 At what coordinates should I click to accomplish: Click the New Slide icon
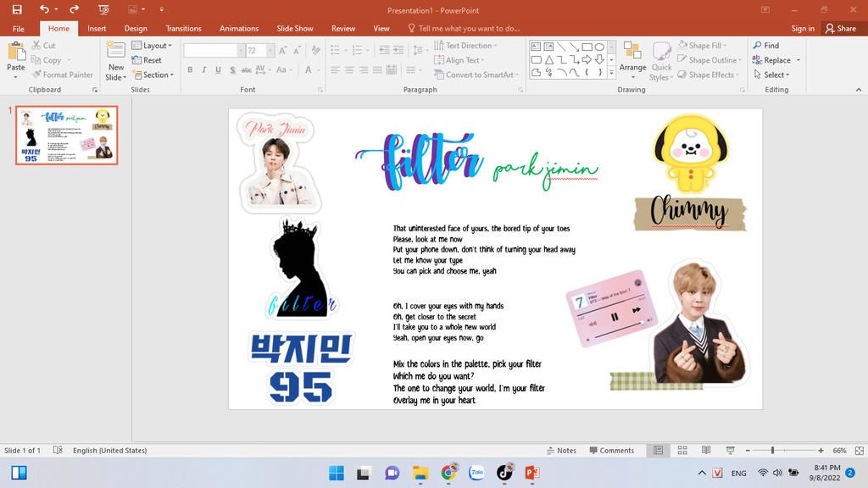coord(115,51)
